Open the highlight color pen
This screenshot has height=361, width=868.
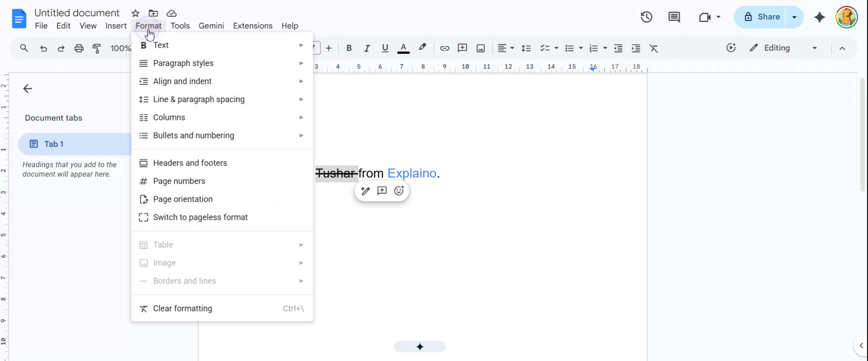(x=422, y=47)
